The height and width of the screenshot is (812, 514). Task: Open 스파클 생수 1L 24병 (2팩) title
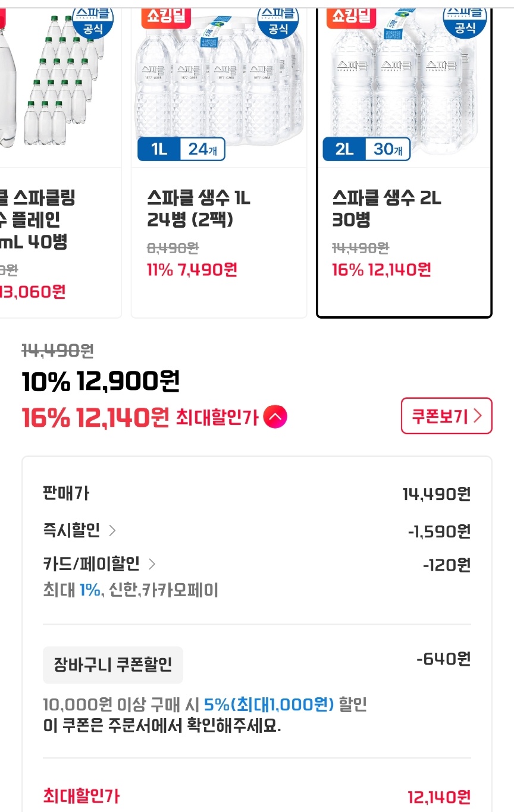point(199,209)
